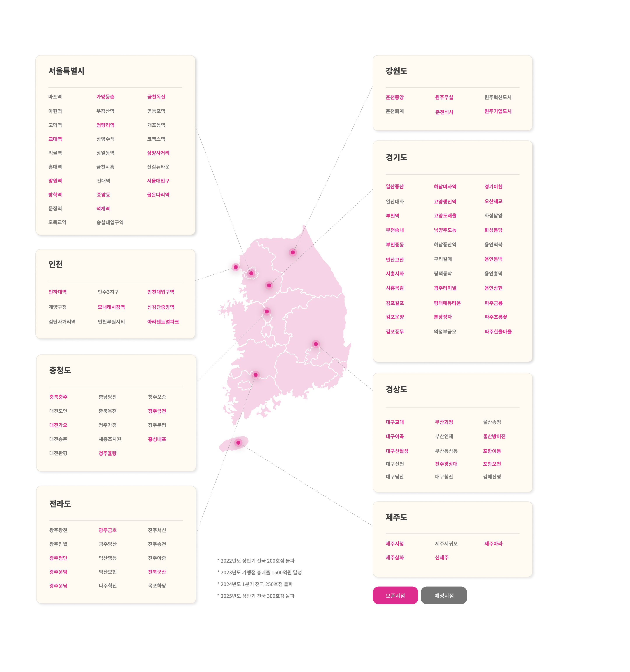Click 대구교대 in Gyeongsang list
The height and width of the screenshot is (672, 630).
click(x=395, y=422)
